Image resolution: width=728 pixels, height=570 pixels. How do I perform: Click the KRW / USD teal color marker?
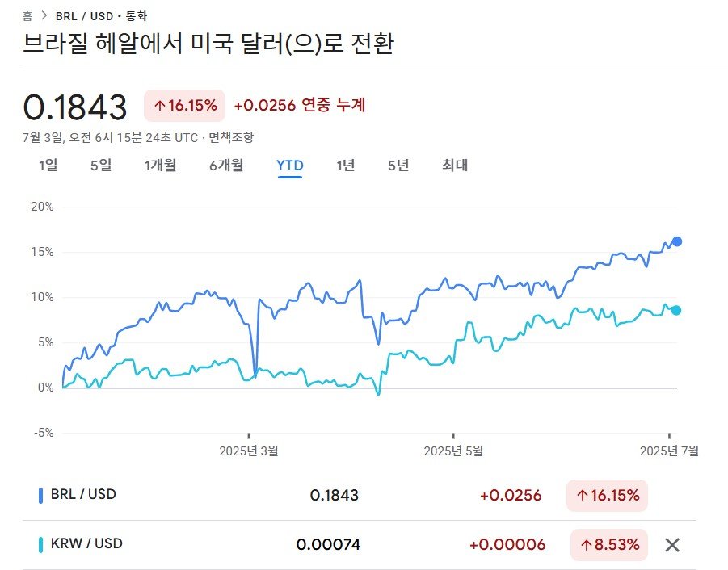(40, 544)
